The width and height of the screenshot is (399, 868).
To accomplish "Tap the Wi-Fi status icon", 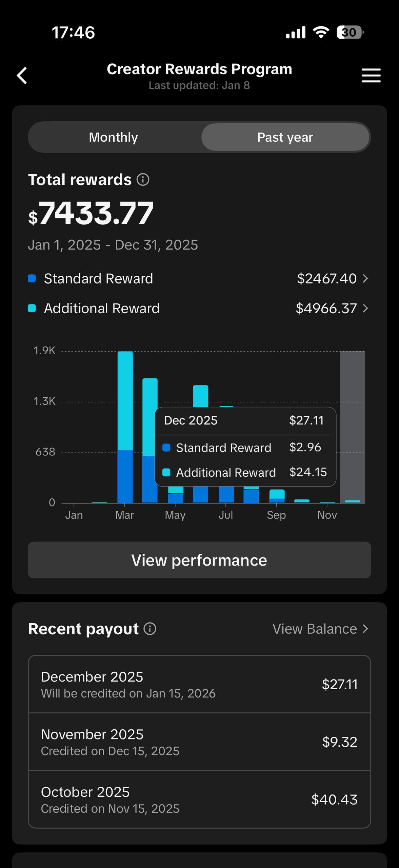I will pos(321,33).
